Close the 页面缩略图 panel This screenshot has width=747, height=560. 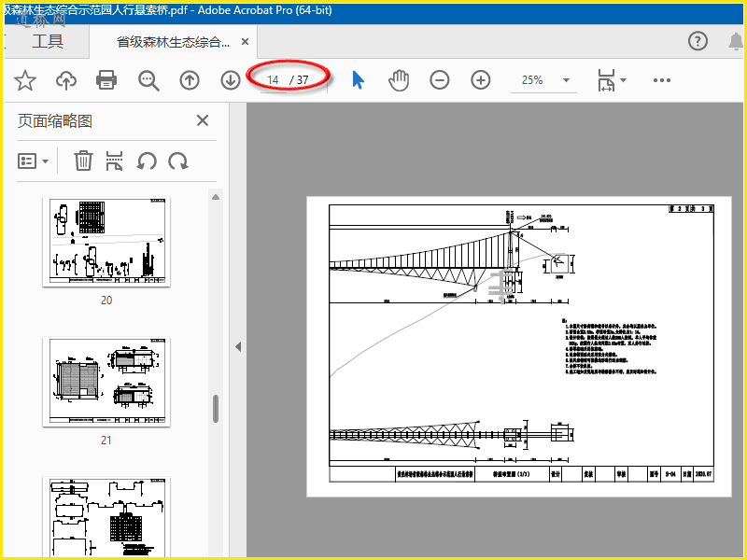click(203, 120)
